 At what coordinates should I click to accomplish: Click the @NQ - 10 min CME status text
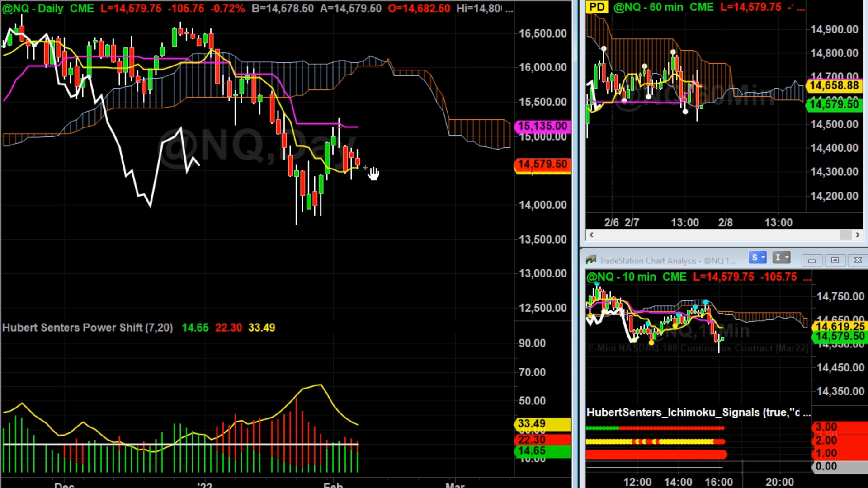(637, 277)
